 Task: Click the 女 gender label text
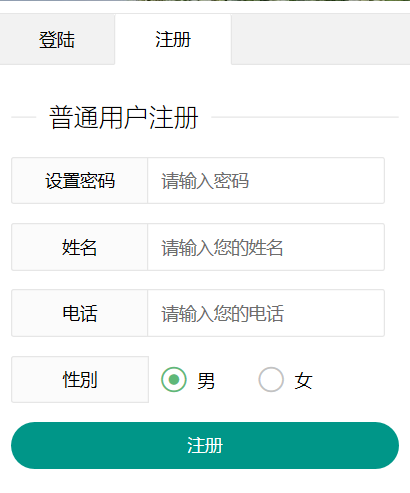pos(303,380)
